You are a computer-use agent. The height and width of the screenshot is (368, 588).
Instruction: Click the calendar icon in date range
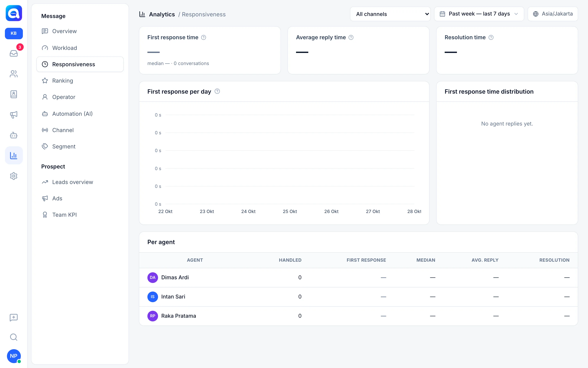442,14
